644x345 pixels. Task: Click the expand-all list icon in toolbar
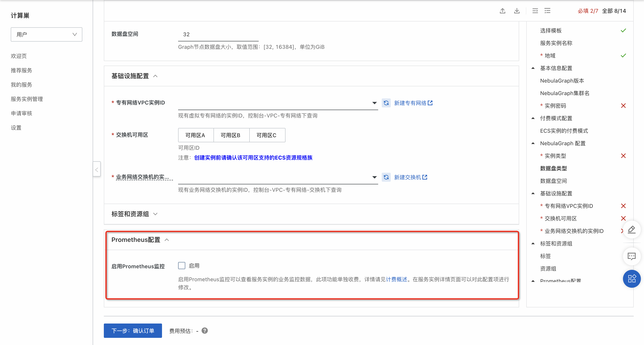(547, 11)
